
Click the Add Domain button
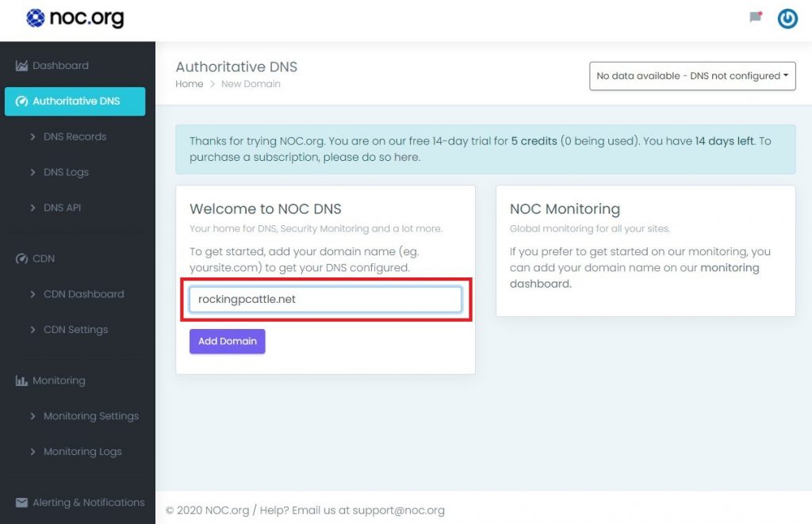point(228,341)
